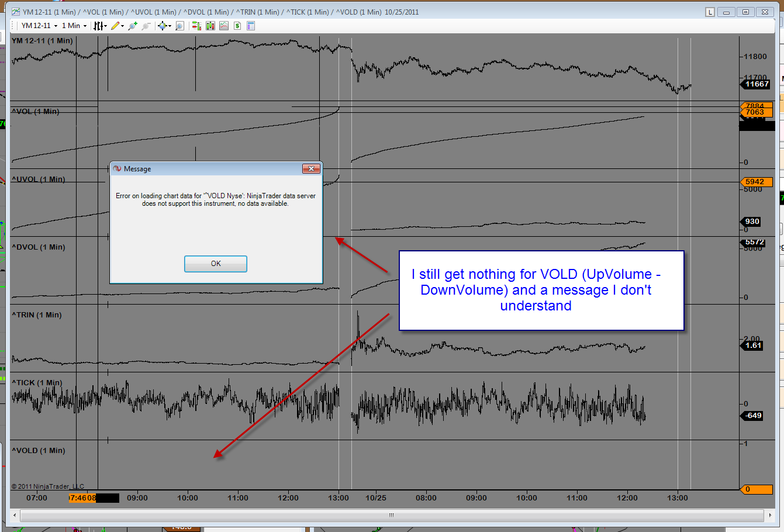Click the right arrow of horizontal scrollbar
The image size is (784, 532).
(x=769, y=515)
